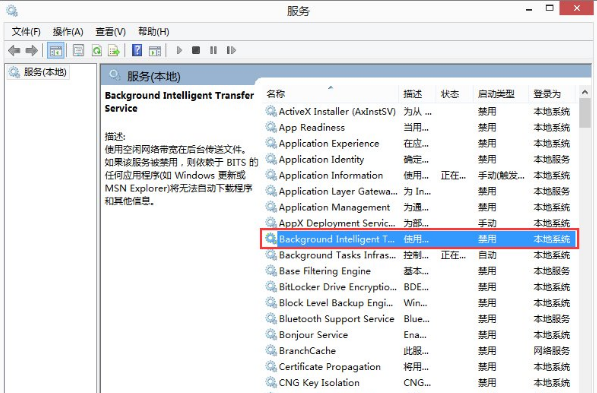
Task: Click the 手动 startup type of AppX Deployment
Action: pyautogui.click(x=487, y=223)
